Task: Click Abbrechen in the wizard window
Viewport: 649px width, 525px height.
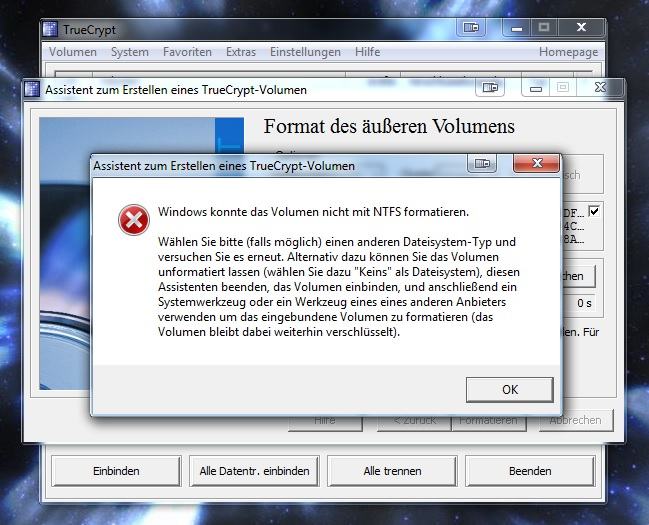Action: tap(576, 421)
